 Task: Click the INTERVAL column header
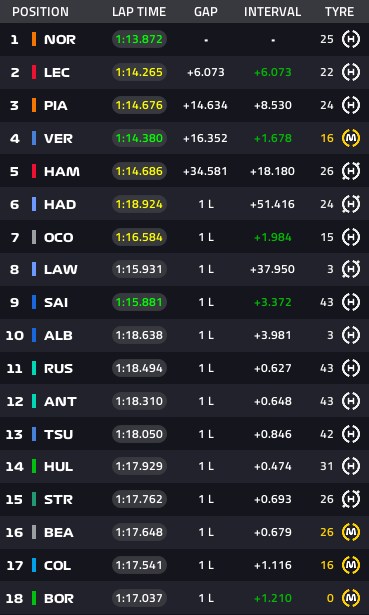point(273,12)
